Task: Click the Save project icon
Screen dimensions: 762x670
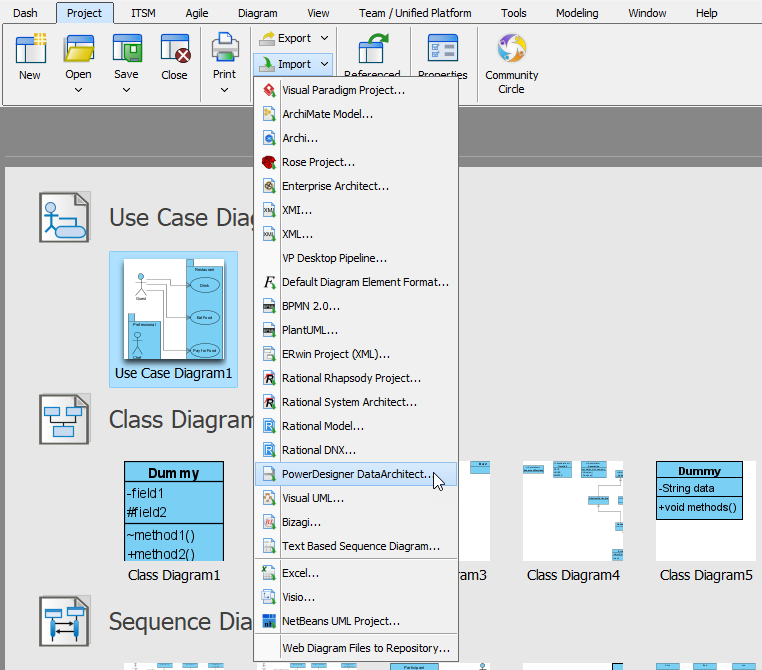Action: coord(127,48)
